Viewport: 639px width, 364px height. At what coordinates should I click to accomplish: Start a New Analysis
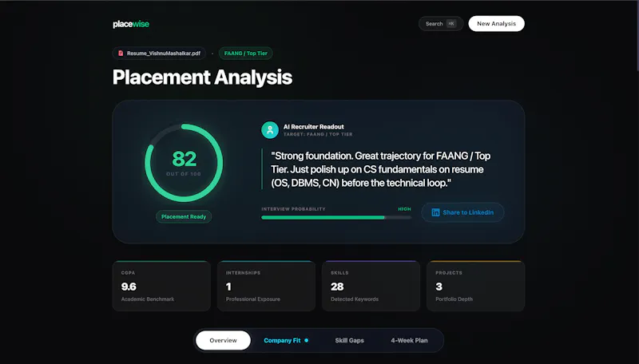click(x=496, y=24)
